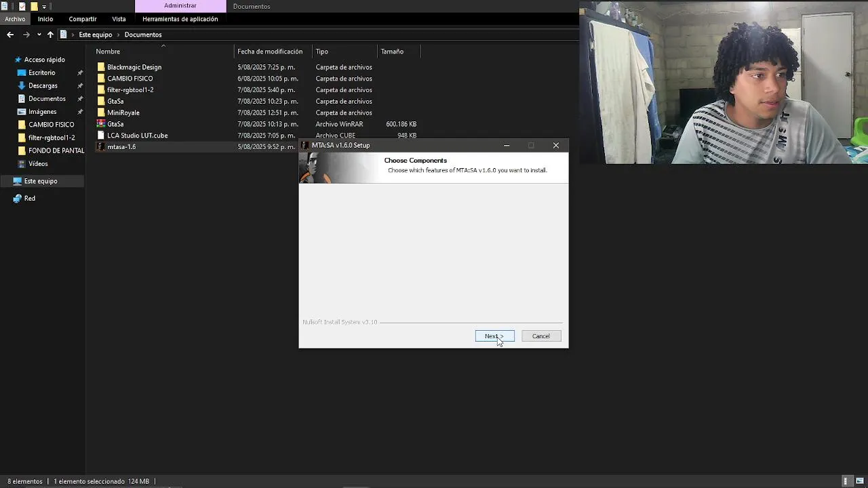This screenshot has height=488, width=868.
Task: Open CAMBIO FISICO in the sidebar
Action: click(x=51, y=125)
